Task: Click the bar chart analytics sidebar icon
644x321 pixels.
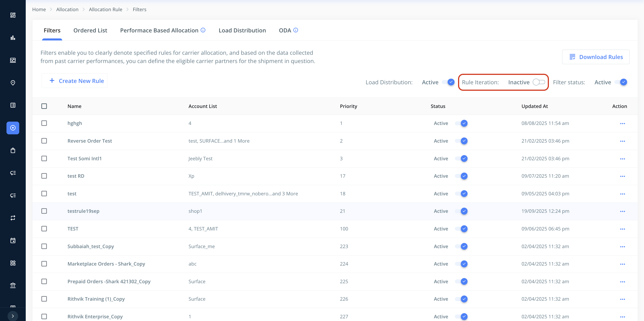Action: click(13, 38)
